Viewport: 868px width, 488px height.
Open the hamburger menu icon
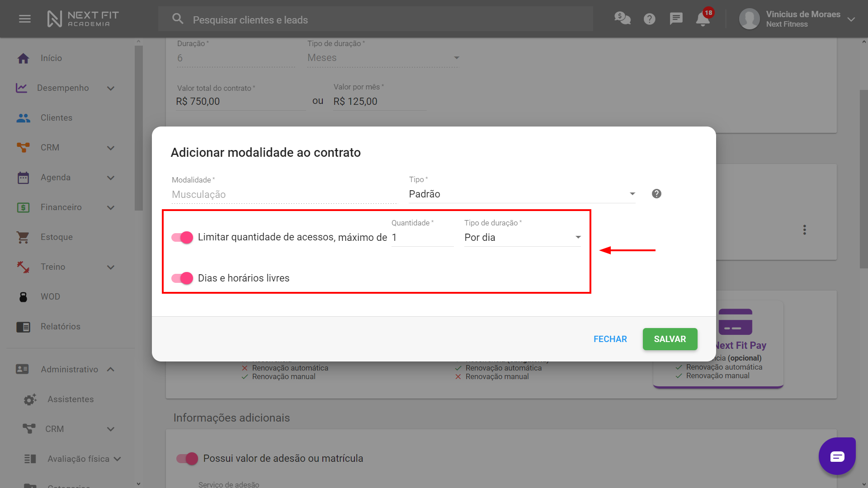(x=25, y=19)
